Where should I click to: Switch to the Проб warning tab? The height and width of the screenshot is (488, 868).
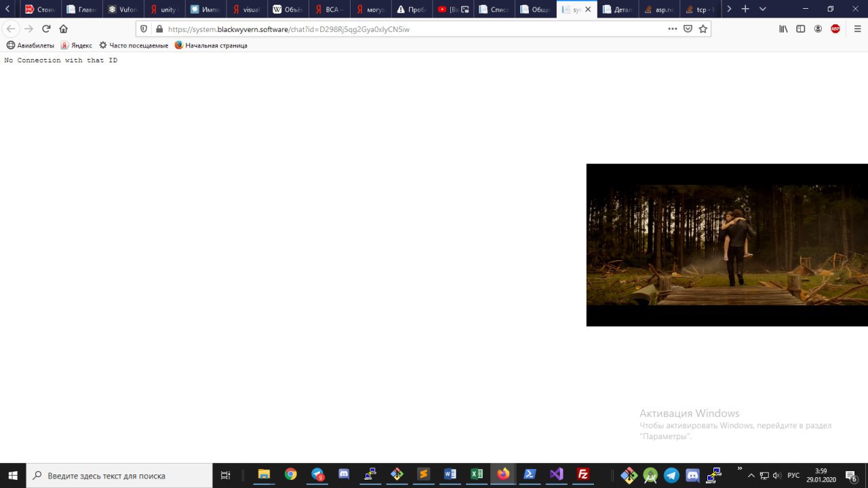pos(412,9)
